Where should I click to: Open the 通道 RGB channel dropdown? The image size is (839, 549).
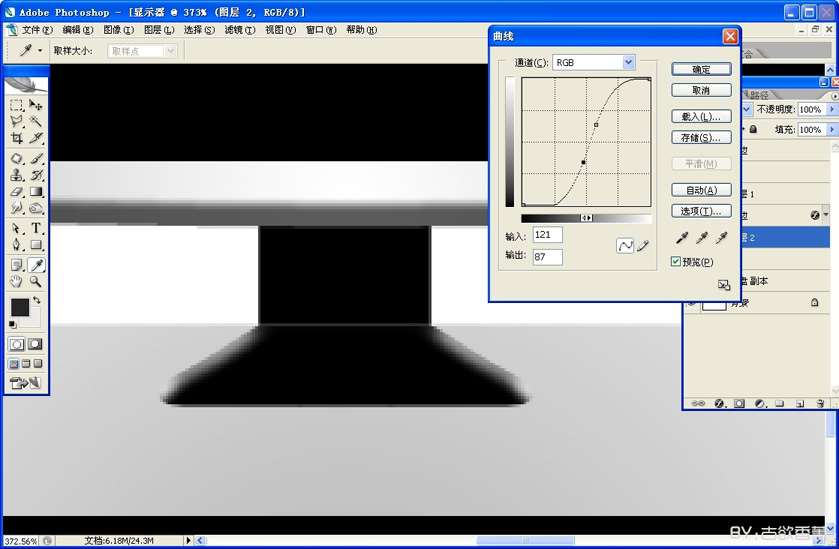(x=629, y=62)
